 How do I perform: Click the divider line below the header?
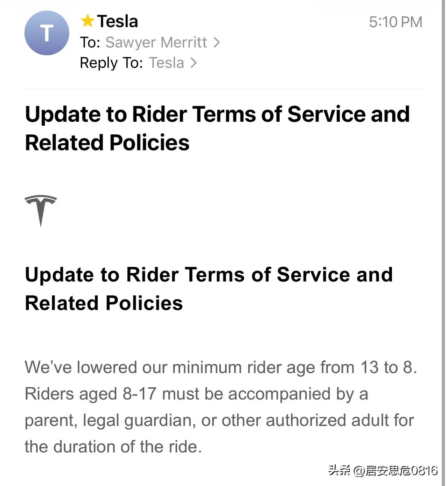click(x=224, y=89)
